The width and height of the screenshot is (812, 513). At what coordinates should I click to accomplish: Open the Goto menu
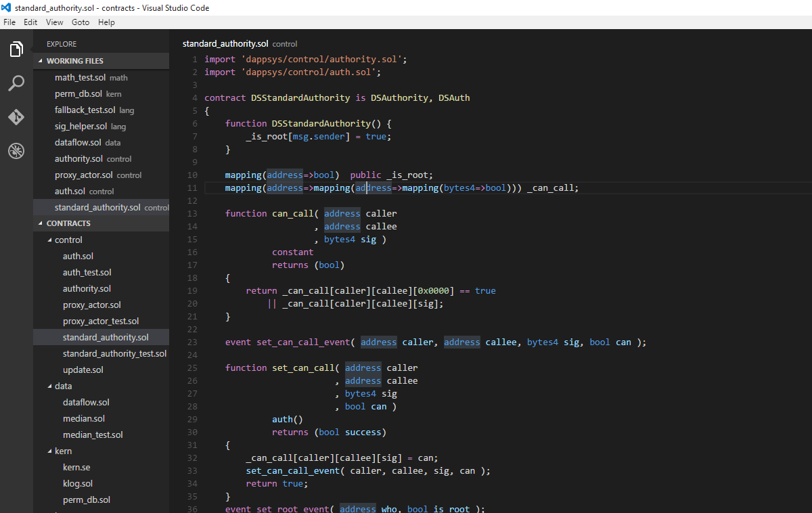point(81,22)
